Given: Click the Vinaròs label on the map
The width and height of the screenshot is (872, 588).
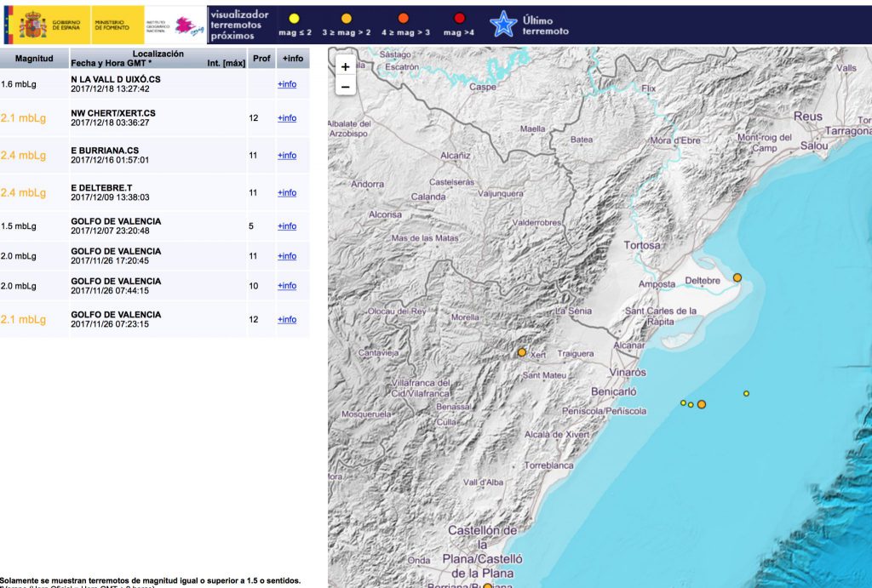Looking at the screenshot, I should click(x=628, y=373).
